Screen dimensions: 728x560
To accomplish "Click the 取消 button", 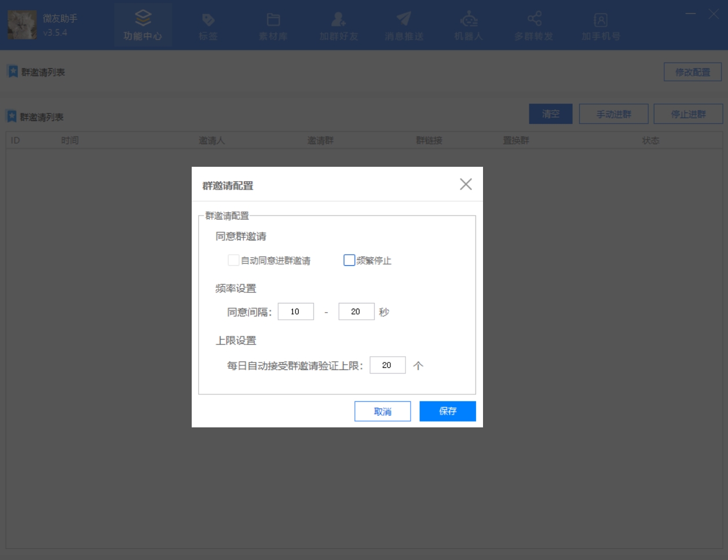I will (x=383, y=411).
